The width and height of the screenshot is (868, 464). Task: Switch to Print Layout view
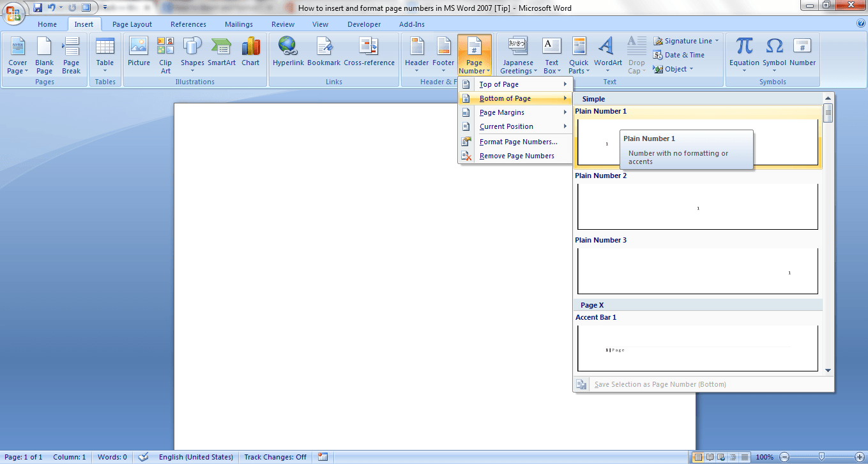(698, 457)
